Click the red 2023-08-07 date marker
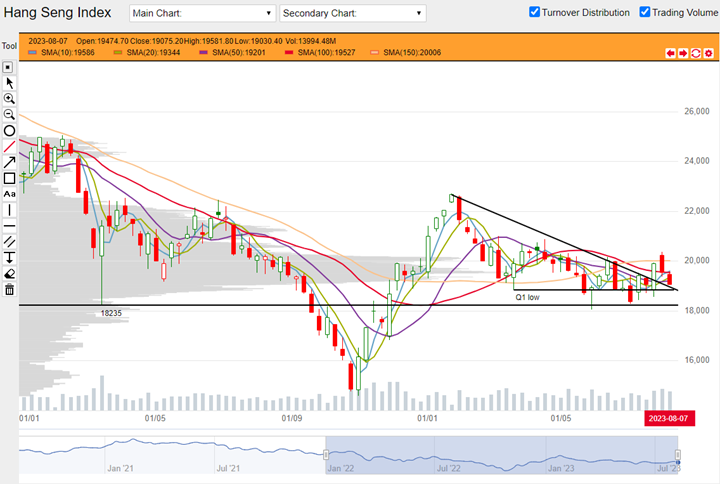The image size is (720, 484). coord(669,418)
